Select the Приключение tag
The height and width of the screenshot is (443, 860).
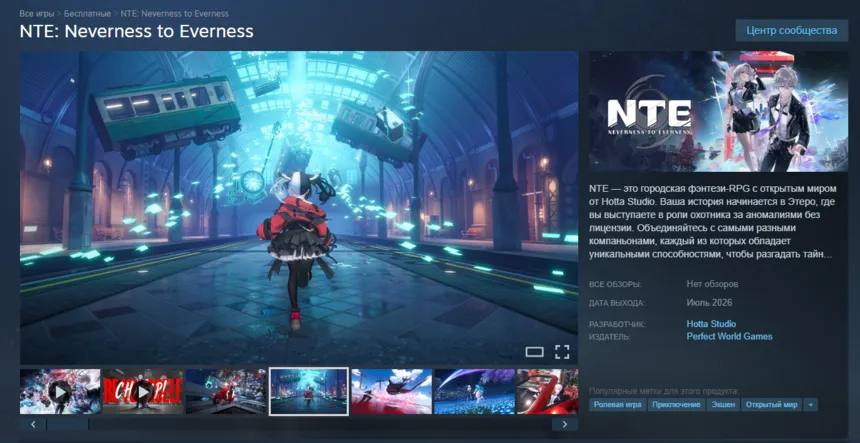click(677, 405)
